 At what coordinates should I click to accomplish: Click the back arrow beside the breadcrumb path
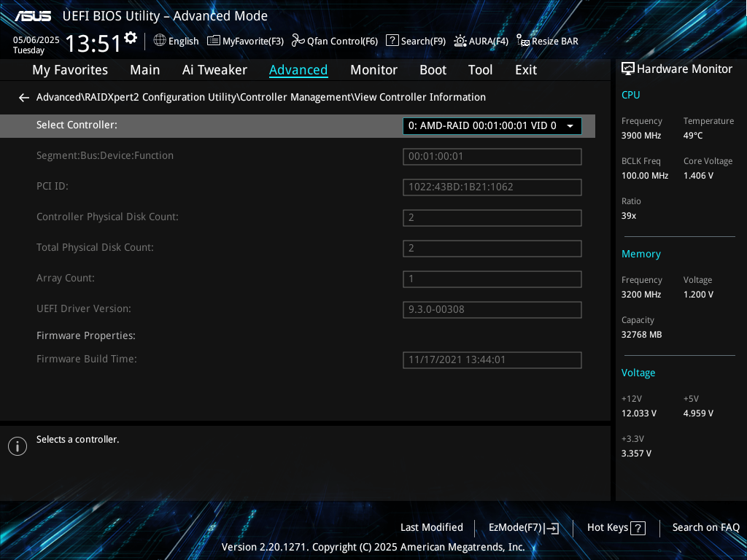pos(24,98)
